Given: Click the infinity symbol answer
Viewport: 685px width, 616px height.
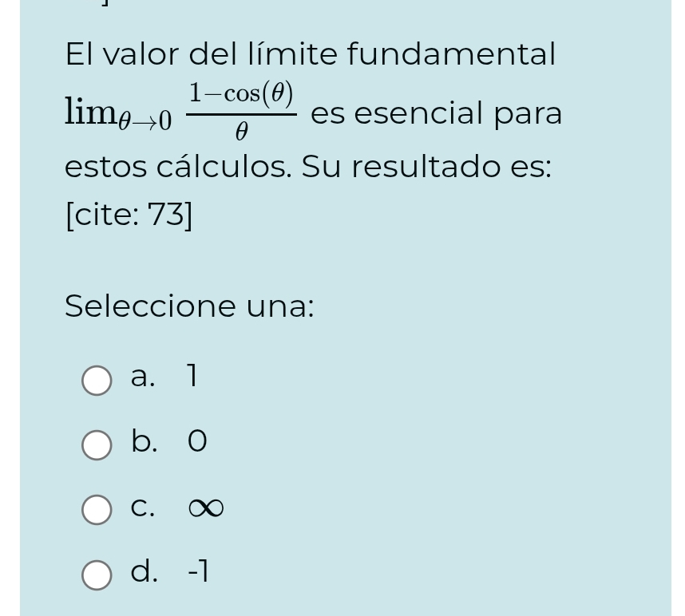Looking at the screenshot, I should click(205, 507).
